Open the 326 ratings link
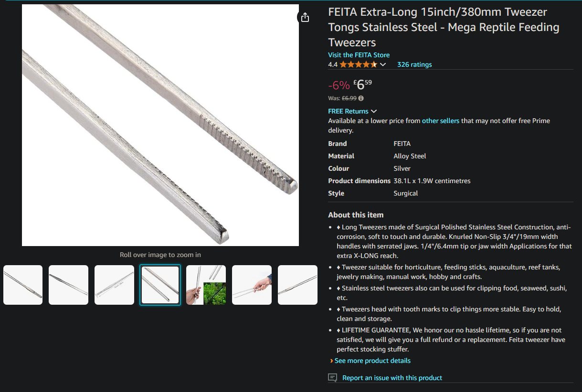 [x=414, y=64]
